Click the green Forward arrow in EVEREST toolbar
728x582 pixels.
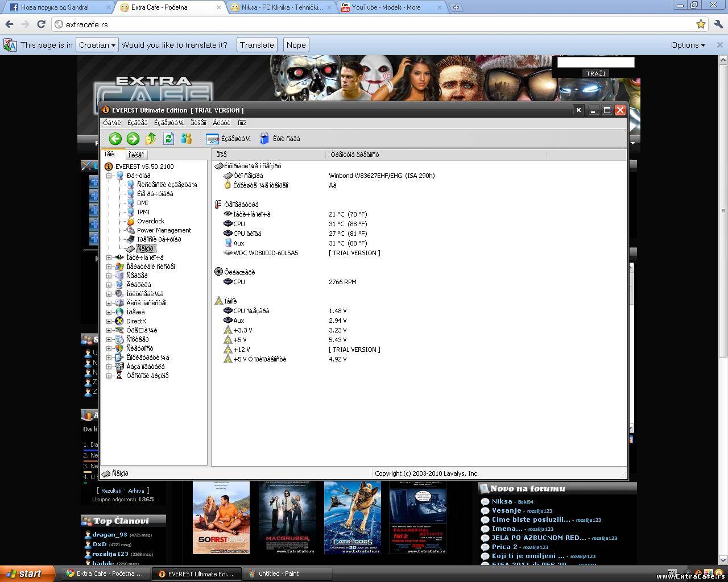point(133,139)
